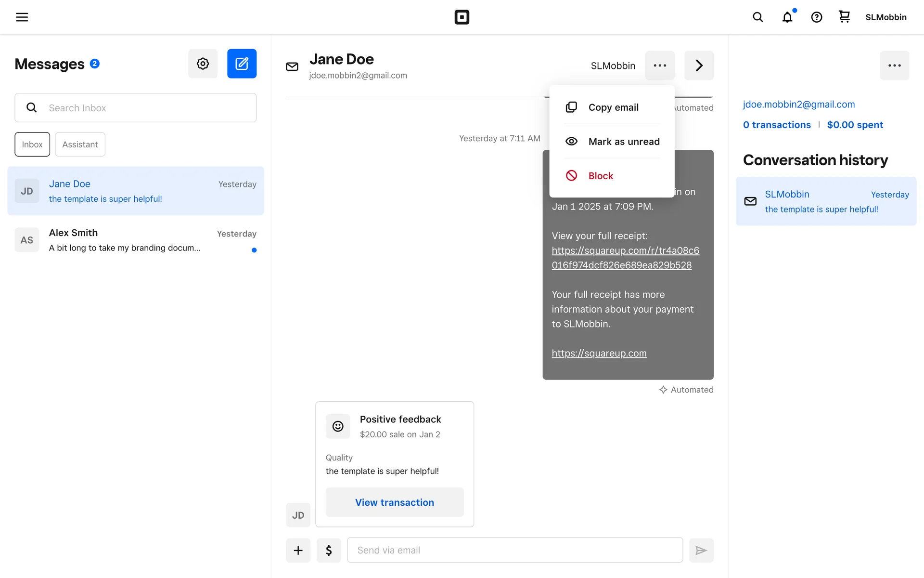Choose Copy email from menu
Viewport: 924px width, 578px height.
(612, 107)
